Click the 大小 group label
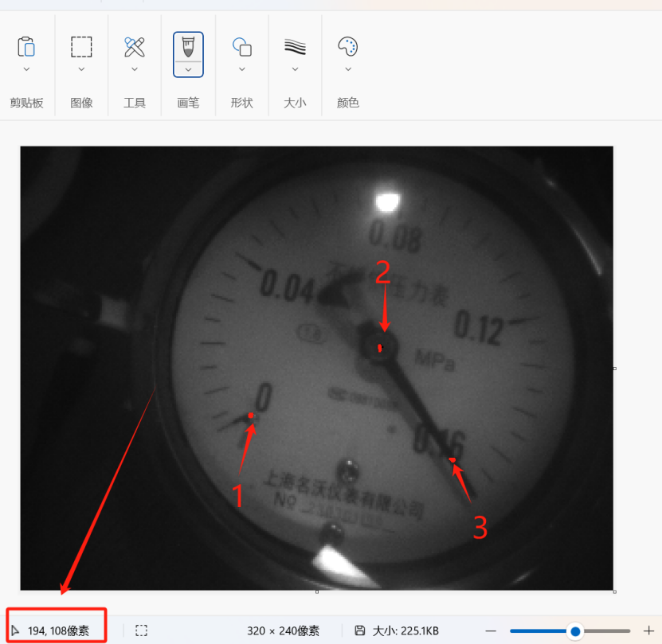This screenshot has width=662, height=644. click(295, 103)
